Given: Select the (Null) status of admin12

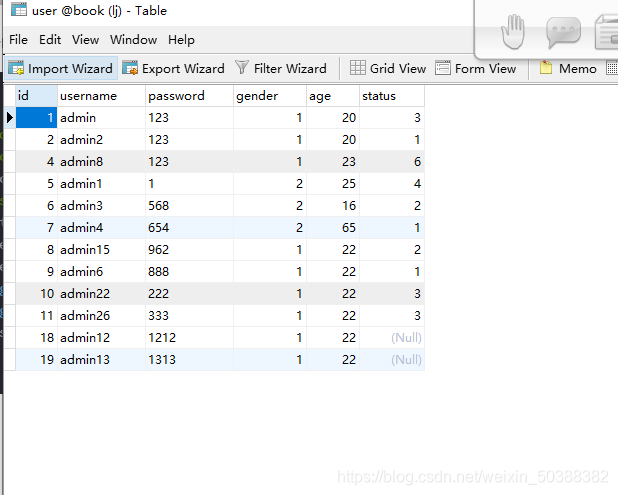Looking at the screenshot, I should tap(392, 338).
